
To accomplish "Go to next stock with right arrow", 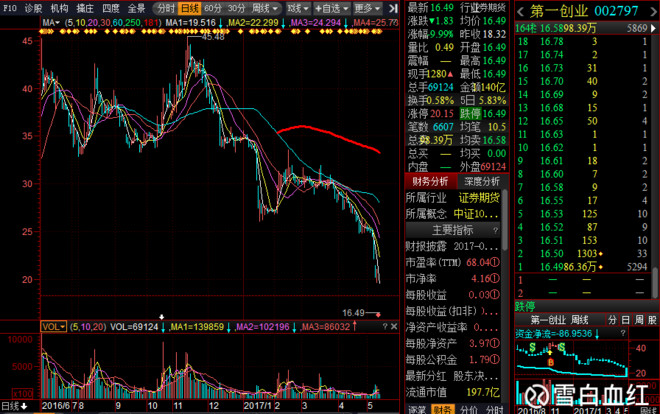I will pos(655,11).
